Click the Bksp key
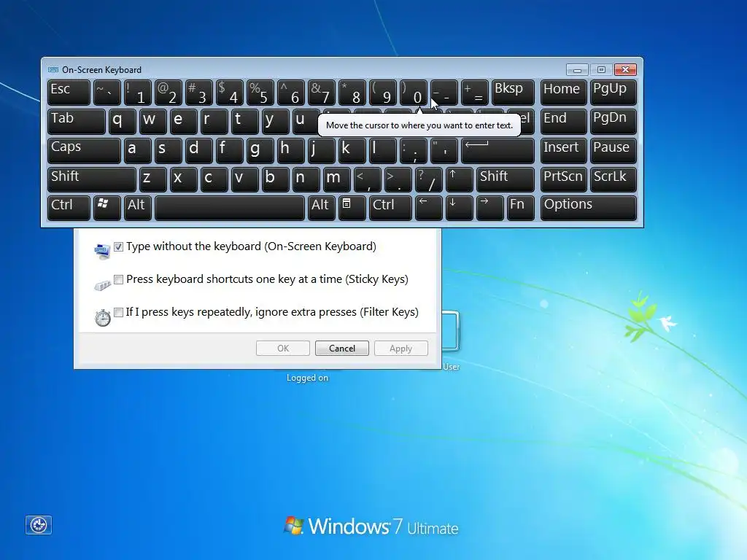 513,93
